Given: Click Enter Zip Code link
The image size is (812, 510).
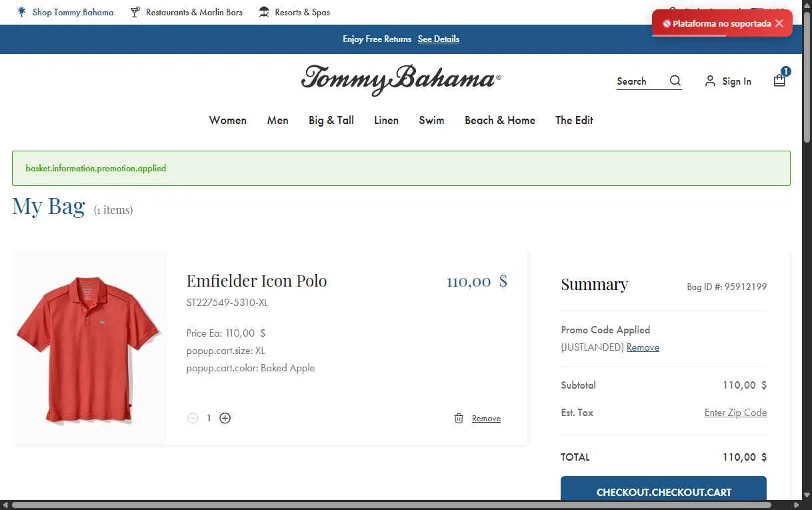Looking at the screenshot, I should pos(735,413).
